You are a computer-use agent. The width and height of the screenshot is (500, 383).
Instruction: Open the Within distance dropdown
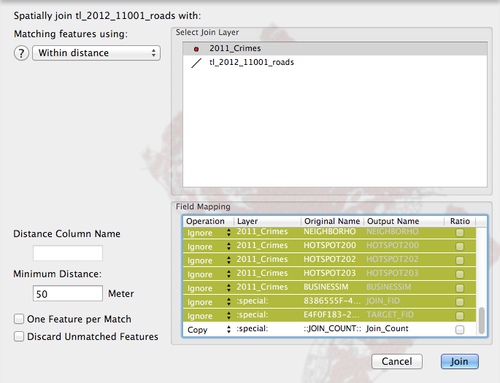(x=96, y=53)
